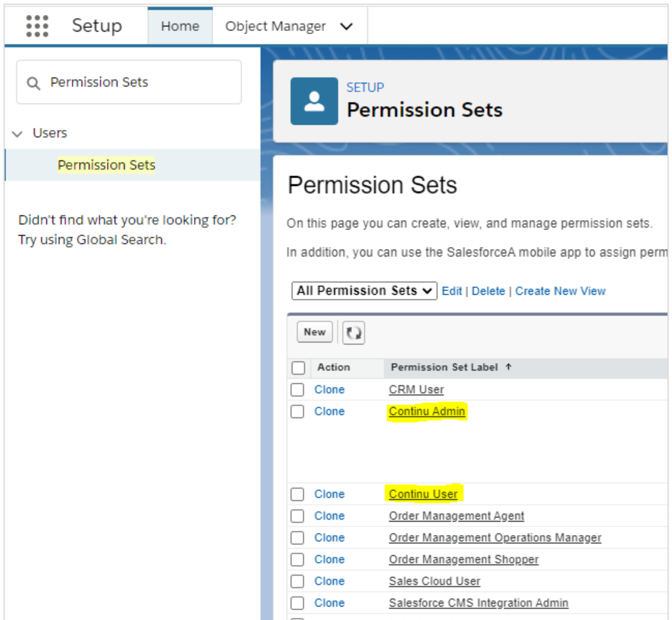Check the select-all checkbox in table header
Image resolution: width=672 pixels, height=620 pixels.
pos(298,368)
